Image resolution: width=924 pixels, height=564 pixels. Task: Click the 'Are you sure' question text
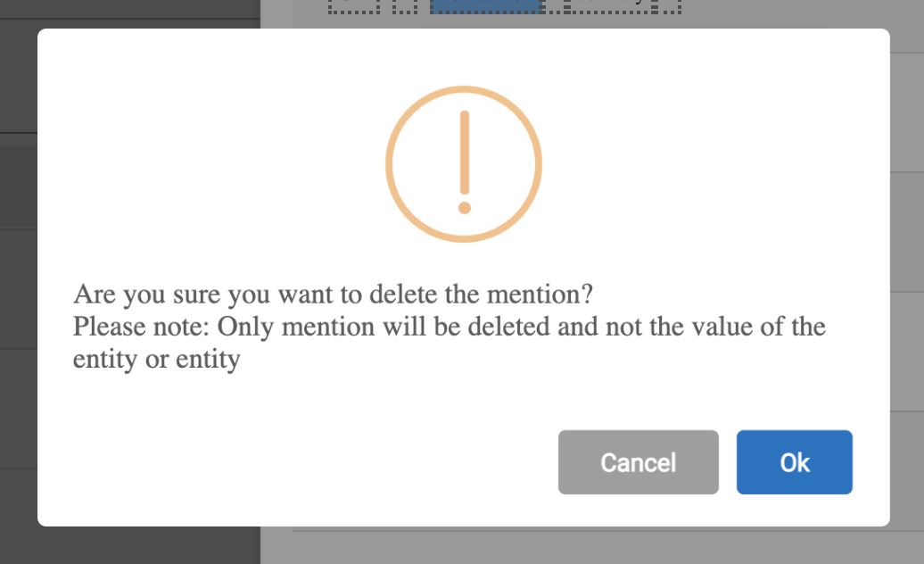(334, 294)
